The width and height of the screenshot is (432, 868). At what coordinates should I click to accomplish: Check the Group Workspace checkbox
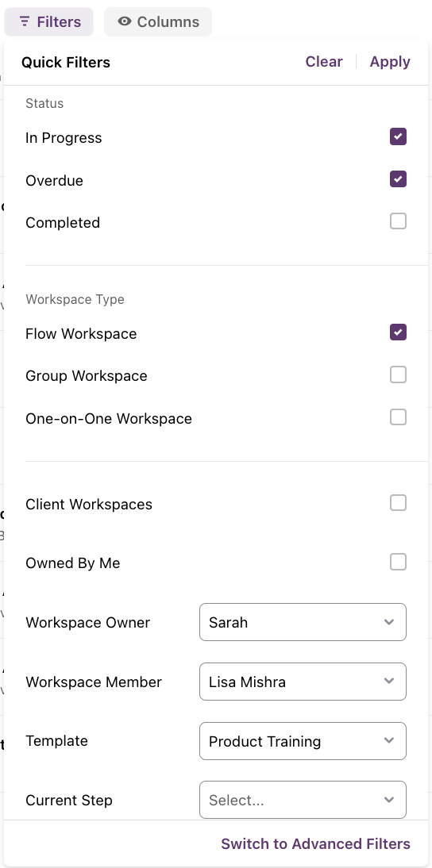point(398,374)
